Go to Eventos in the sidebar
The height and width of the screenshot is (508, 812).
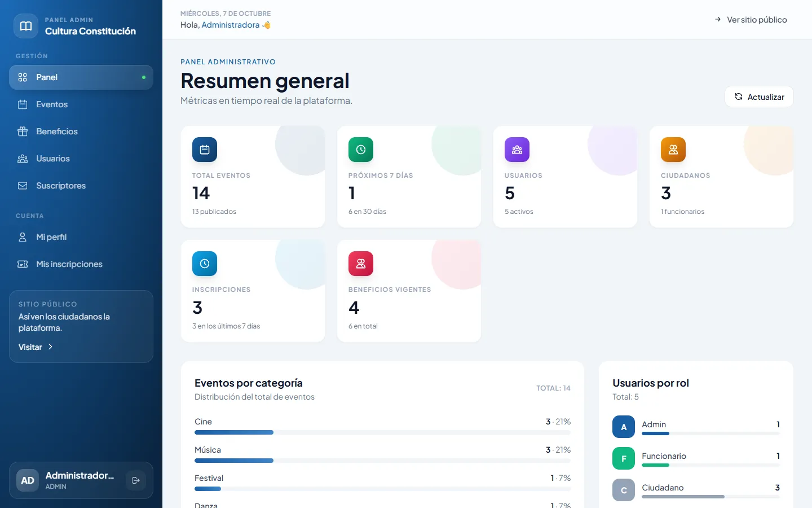click(x=81, y=104)
